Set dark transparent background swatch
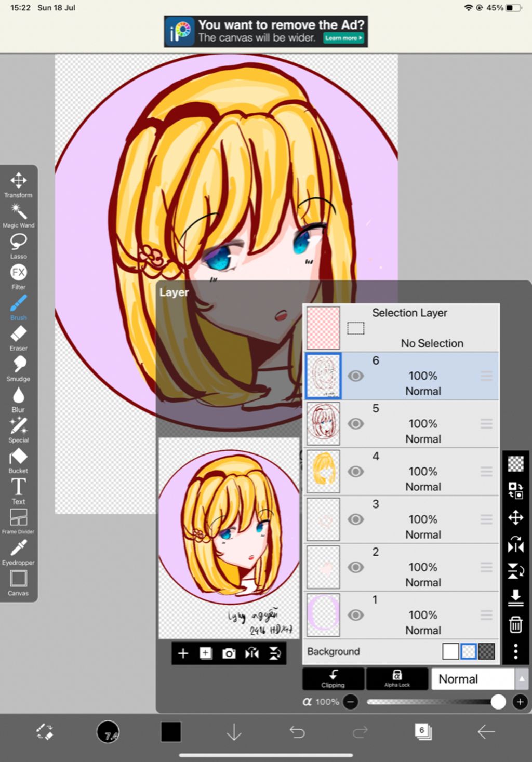 (486, 651)
